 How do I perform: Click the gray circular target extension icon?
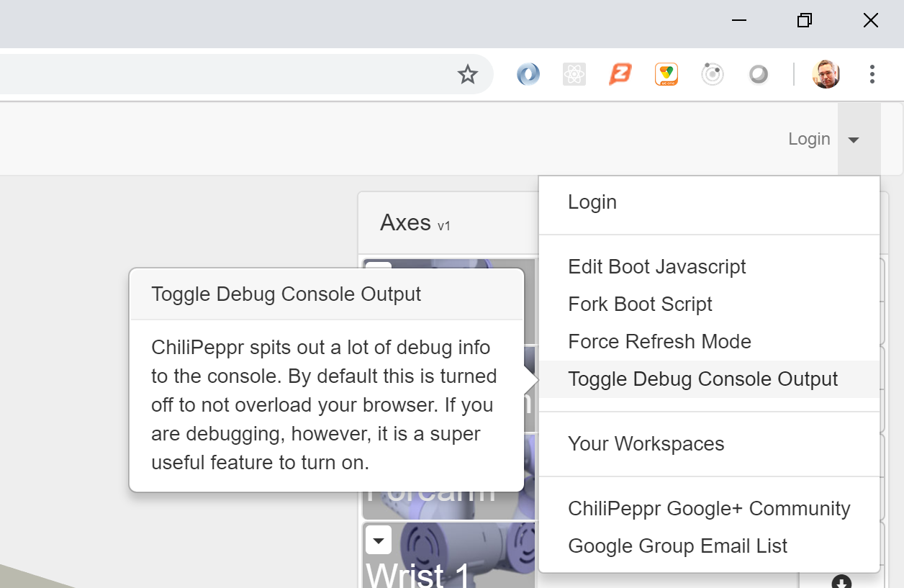712,74
